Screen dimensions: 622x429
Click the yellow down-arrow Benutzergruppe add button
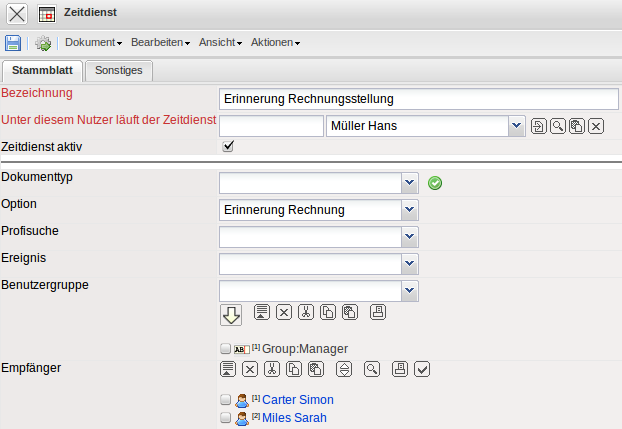(x=231, y=315)
